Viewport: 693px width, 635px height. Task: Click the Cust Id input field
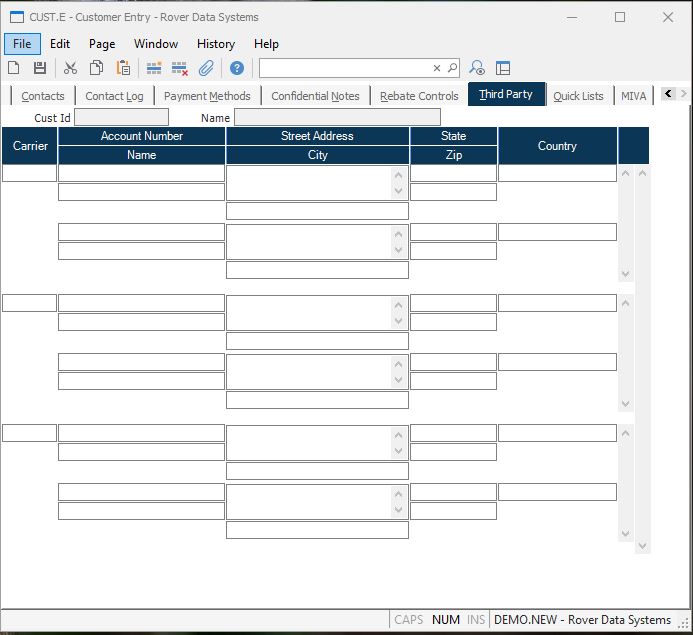[121, 118]
